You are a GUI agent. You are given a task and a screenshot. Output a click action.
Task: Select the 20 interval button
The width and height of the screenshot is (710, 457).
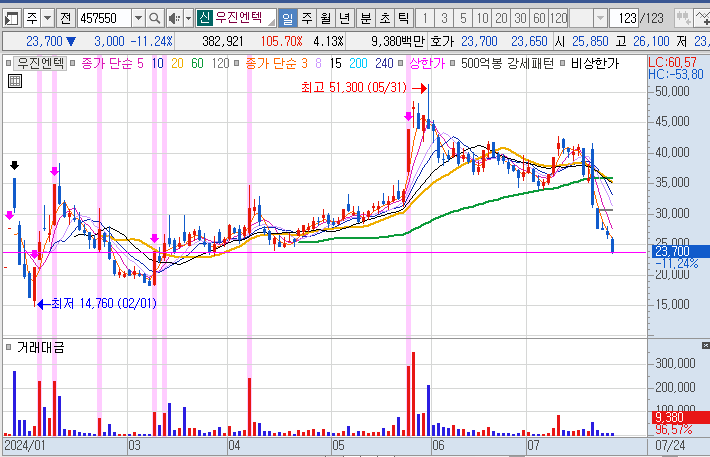click(x=501, y=19)
